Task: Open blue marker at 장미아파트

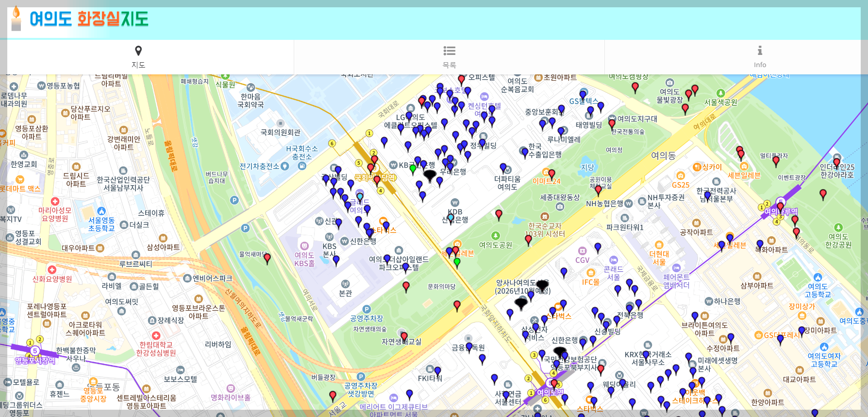Action: pos(801,331)
